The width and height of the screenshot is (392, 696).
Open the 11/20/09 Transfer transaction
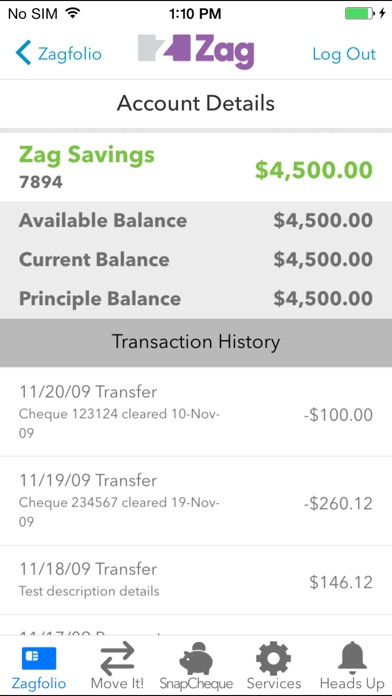tap(196, 411)
